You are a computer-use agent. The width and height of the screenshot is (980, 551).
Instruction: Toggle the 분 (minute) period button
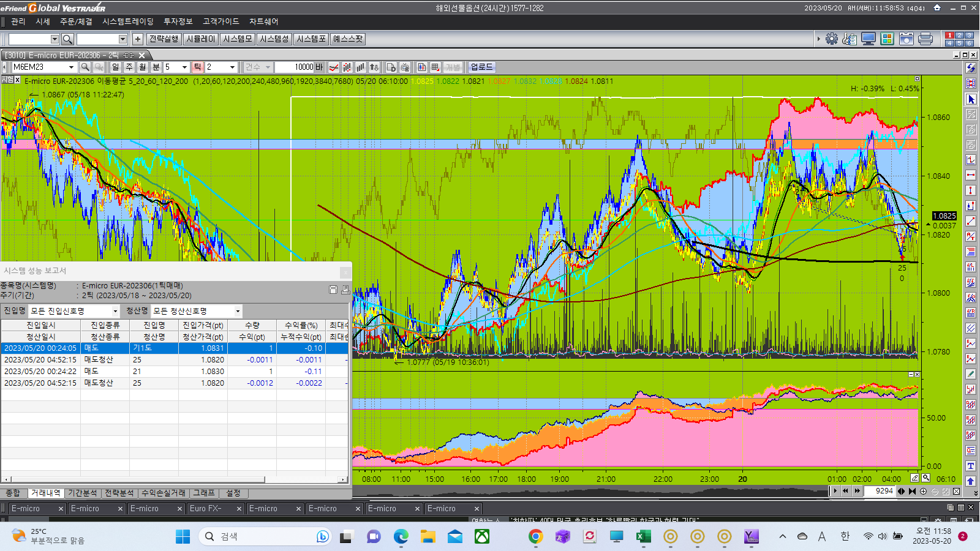click(156, 67)
